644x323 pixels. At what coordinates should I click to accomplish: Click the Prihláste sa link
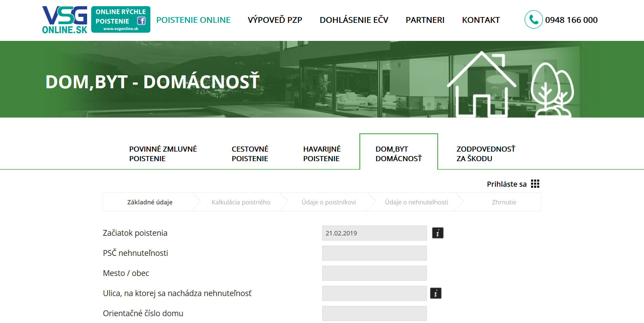[507, 184]
